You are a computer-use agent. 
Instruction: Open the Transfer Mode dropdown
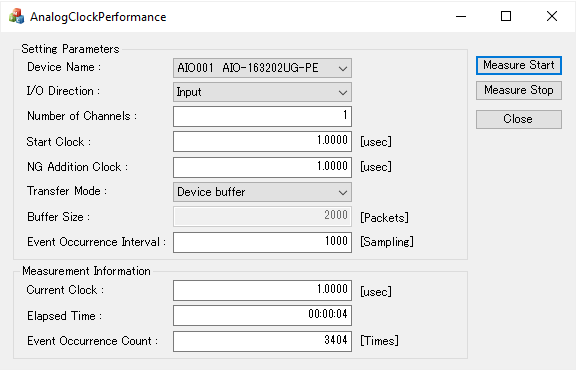pos(262,192)
